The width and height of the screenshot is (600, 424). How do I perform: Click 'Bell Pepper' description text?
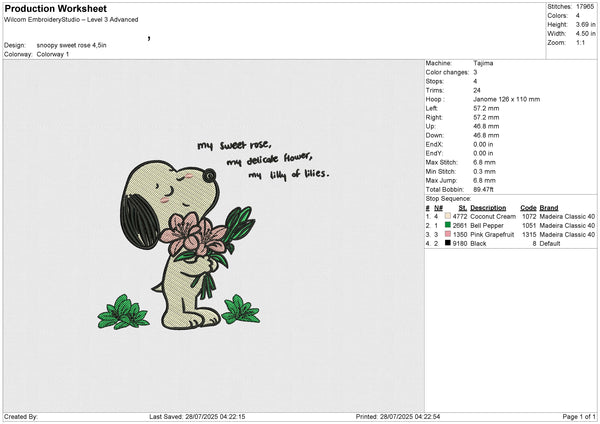coord(487,225)
